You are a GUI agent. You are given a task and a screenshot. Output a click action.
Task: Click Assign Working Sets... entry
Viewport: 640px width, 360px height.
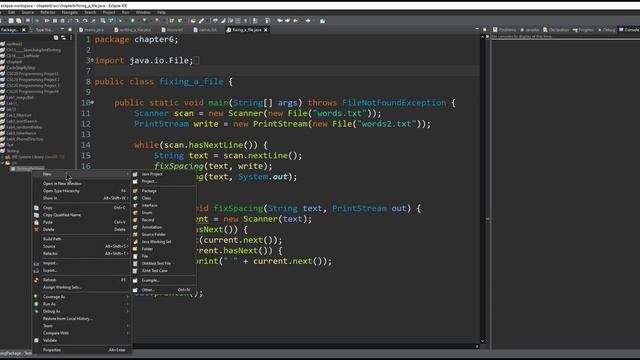coord(81,287)
